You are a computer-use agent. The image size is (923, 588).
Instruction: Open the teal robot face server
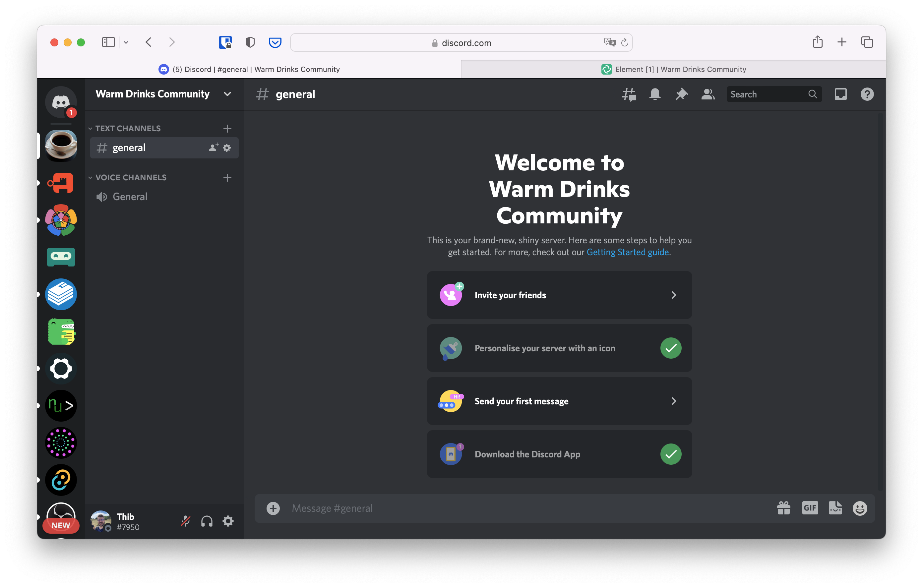(61, 257)
